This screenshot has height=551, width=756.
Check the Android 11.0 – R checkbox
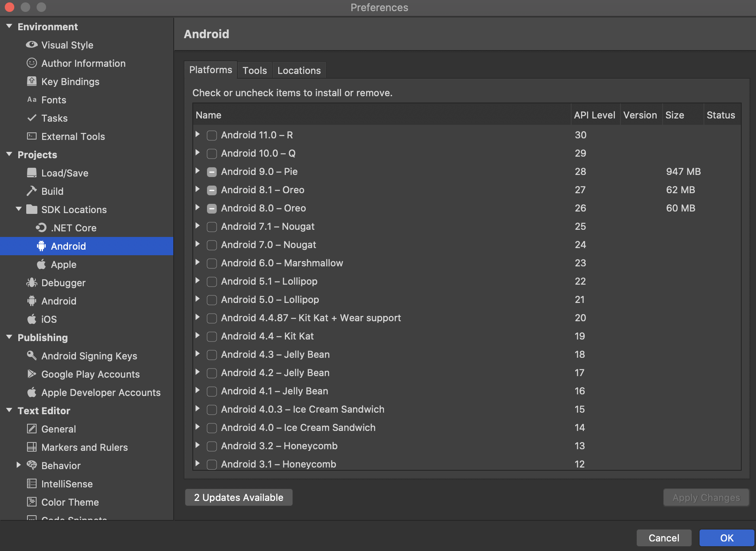click(212, 135)
